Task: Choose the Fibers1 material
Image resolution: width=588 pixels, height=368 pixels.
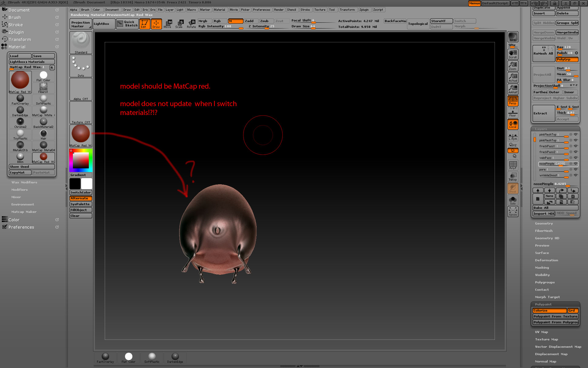Action: [43, 88]
